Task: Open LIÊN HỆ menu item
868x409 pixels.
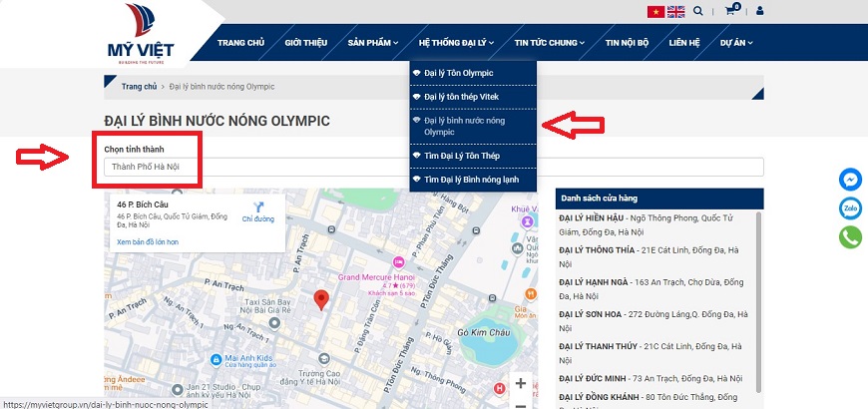Action: coord(684,43)
